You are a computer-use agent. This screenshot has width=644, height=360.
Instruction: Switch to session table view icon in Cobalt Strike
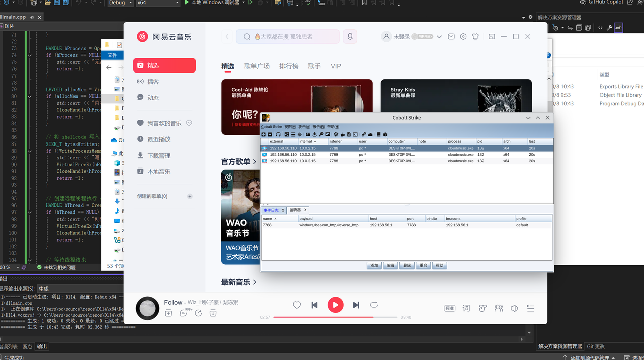293,134
